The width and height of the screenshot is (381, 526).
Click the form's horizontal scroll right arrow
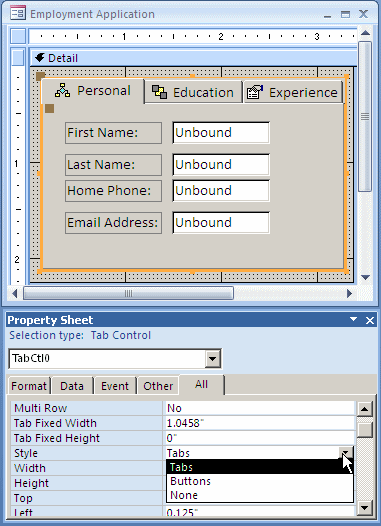pos(349,294)
